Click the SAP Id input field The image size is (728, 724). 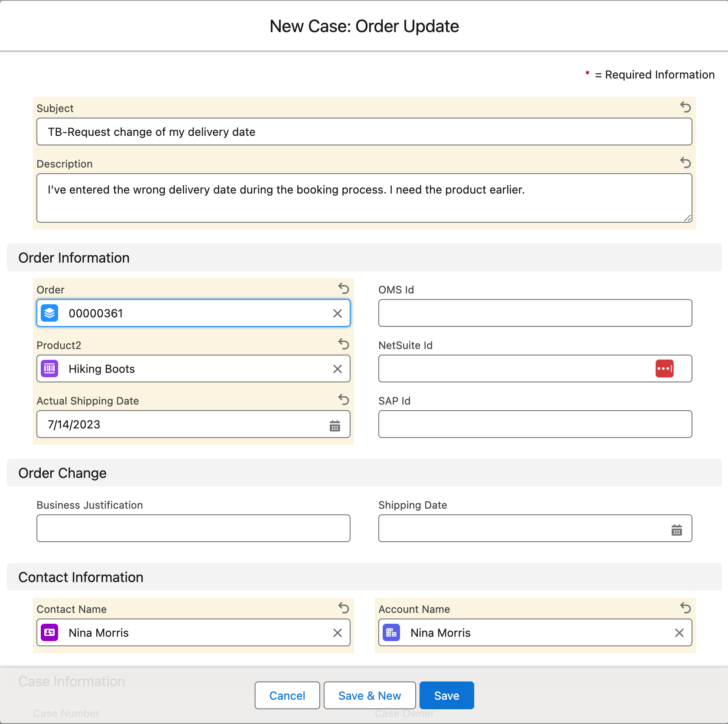535,424
